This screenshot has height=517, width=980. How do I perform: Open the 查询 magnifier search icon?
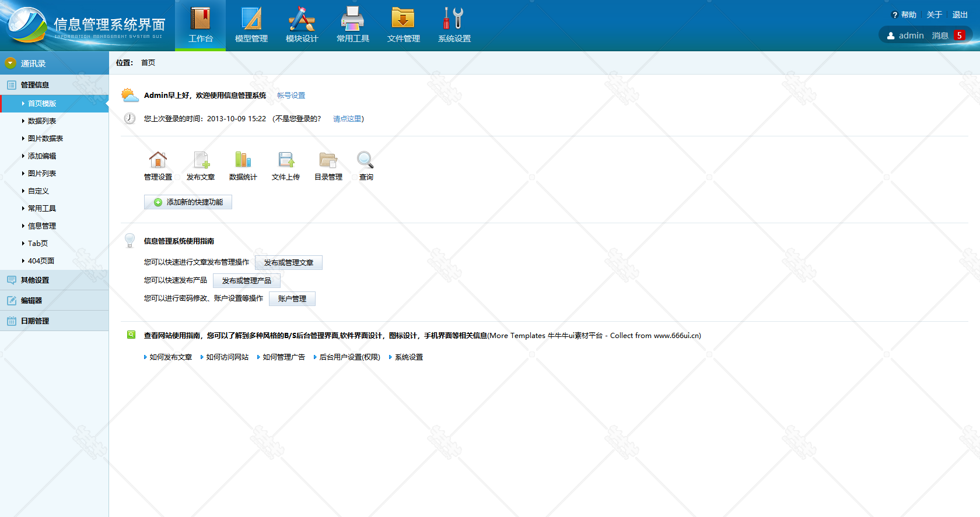point(366,160)
